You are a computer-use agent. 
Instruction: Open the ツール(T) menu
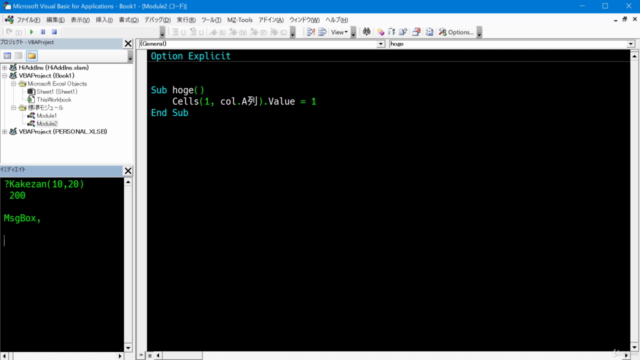tap(211, 20)
